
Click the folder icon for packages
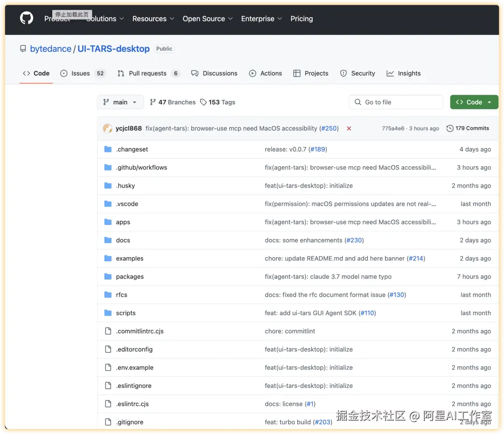108,276
